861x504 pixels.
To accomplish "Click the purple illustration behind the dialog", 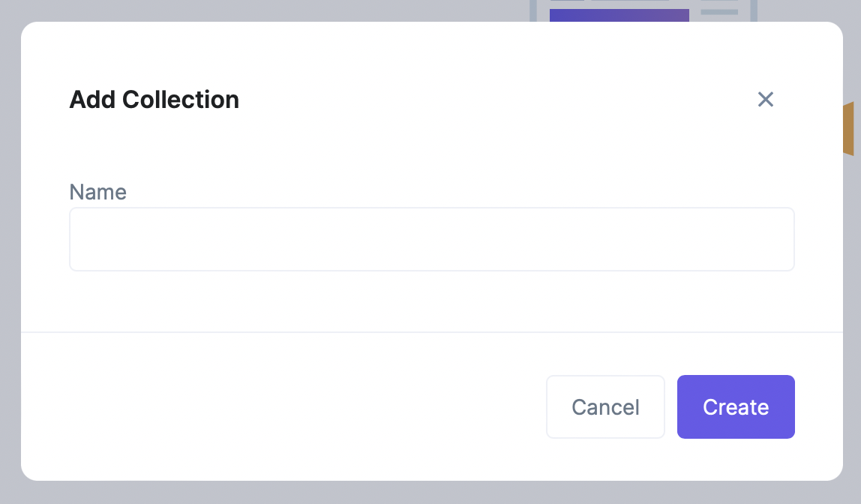I will pos(619,15).
